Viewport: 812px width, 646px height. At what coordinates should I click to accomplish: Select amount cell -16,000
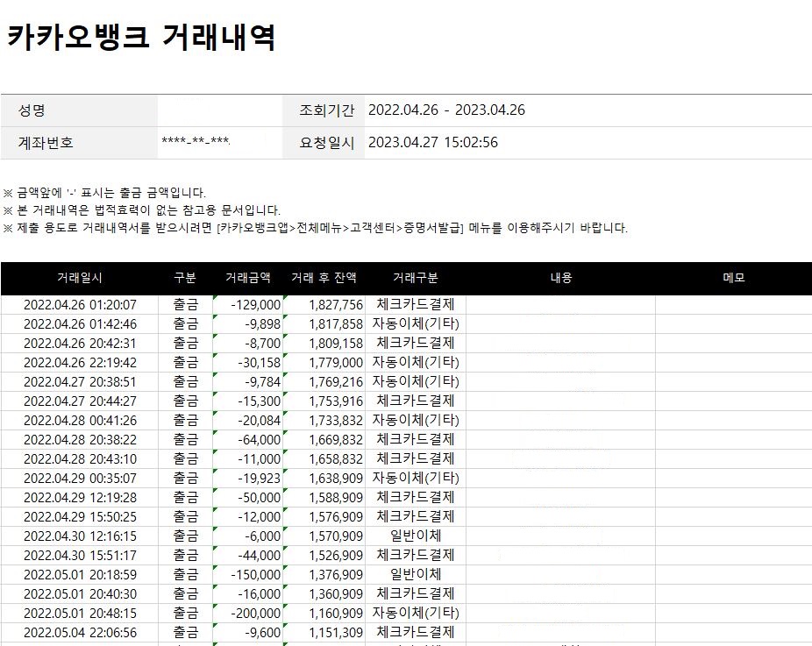(x=247, y=594)
